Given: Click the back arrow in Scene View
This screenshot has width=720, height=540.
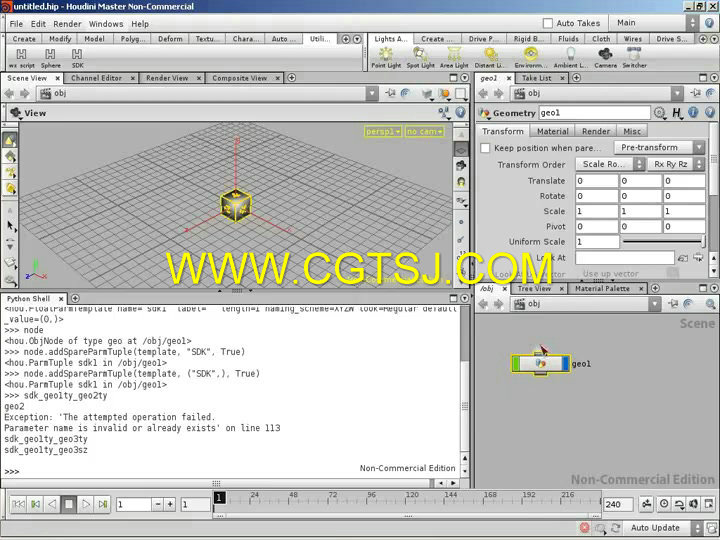Looking at the screenshot, I should [x=9, y=94].
